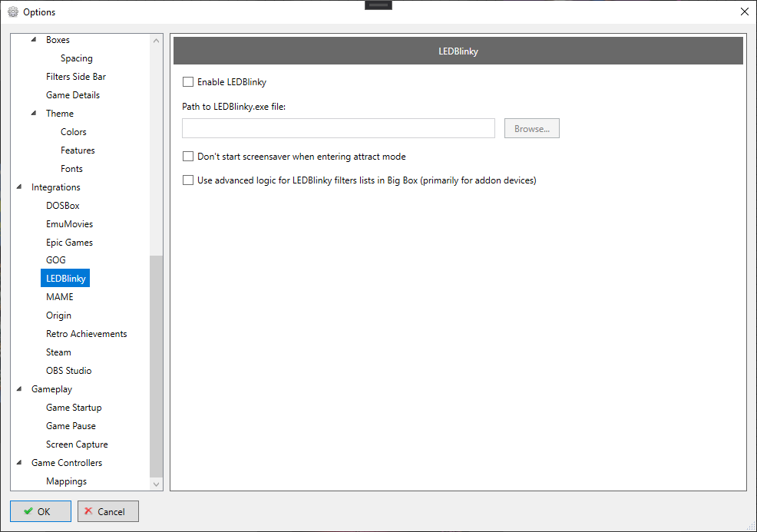Click the tree scrollbar down arrow
This screenshot has height=532, width=757.
point(156,484)
